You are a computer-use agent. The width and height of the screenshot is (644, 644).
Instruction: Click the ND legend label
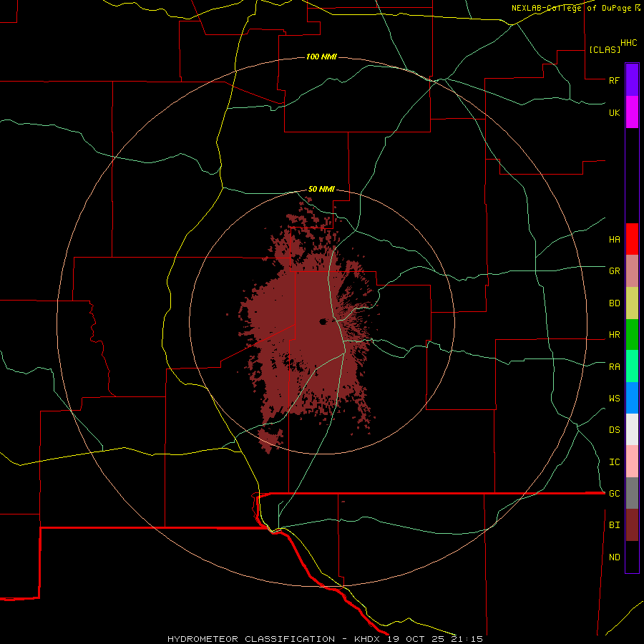pyautogui.click(x=614, y=557)
